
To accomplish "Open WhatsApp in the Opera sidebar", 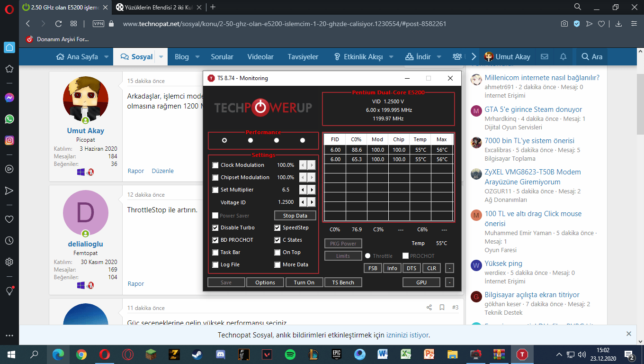I will [x=9, y=119].
